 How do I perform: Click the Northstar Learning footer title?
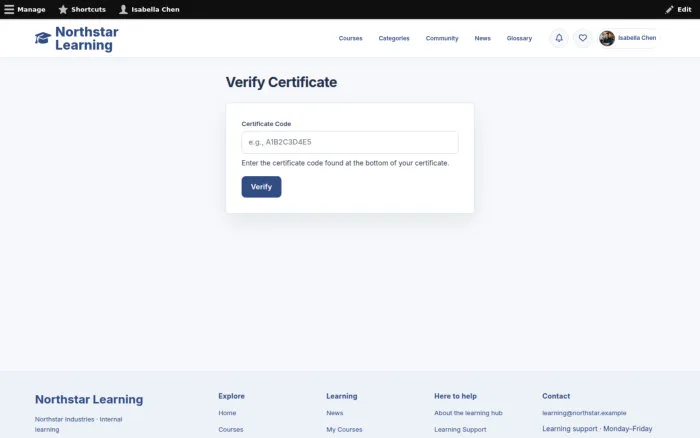[89, 400]
